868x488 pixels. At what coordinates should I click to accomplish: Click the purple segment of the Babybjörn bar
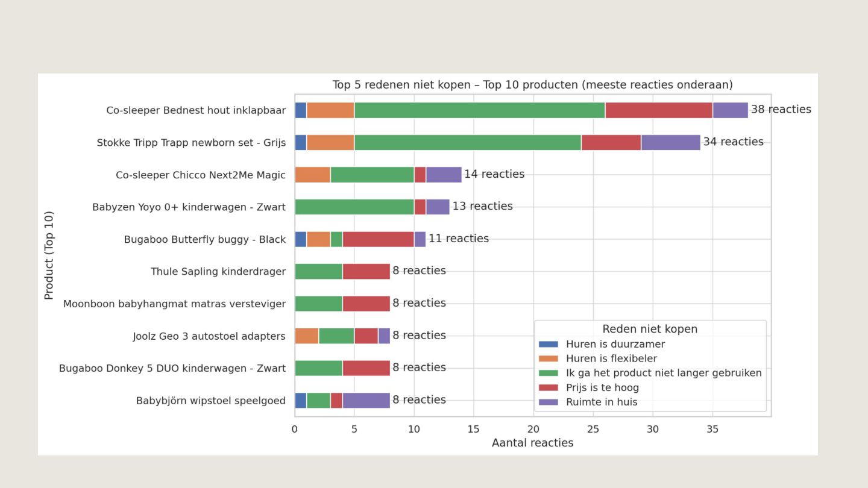click(x=366, y=401)
